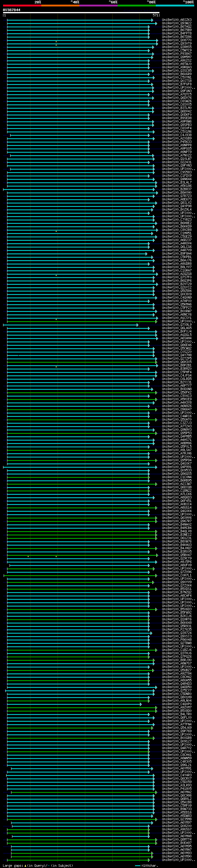The height and width of the screenshot is (868, 197).
Task: Select hit label UniRef100_A5HIE9
Action: click(x=177, y=399)
